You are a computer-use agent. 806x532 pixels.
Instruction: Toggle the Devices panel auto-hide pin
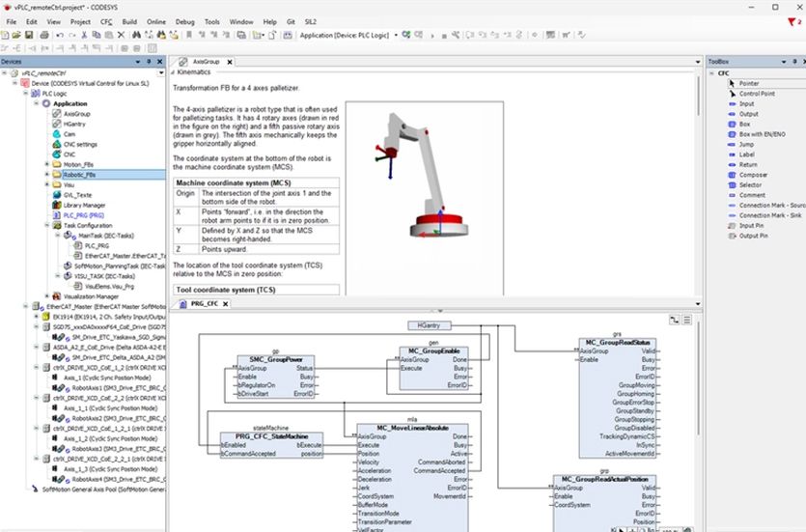pyautogui.click(x=148, y=62)
